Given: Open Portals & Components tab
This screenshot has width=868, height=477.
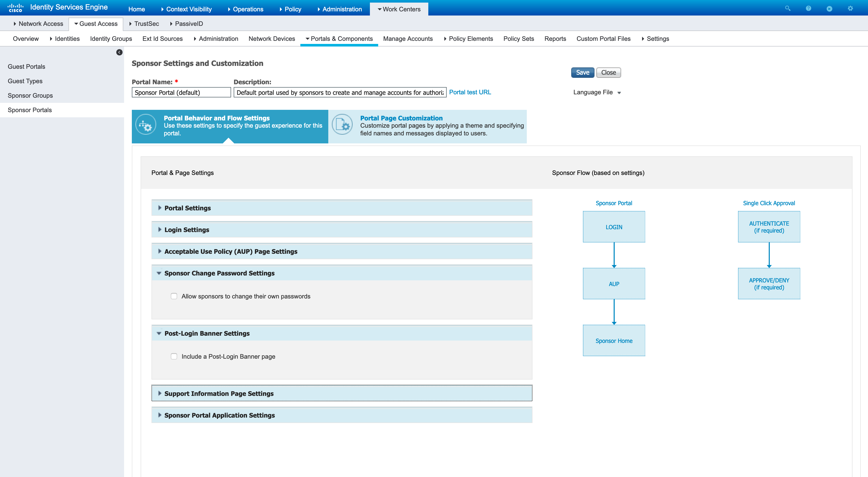Looking at the screenshot, I should (339, 39).
